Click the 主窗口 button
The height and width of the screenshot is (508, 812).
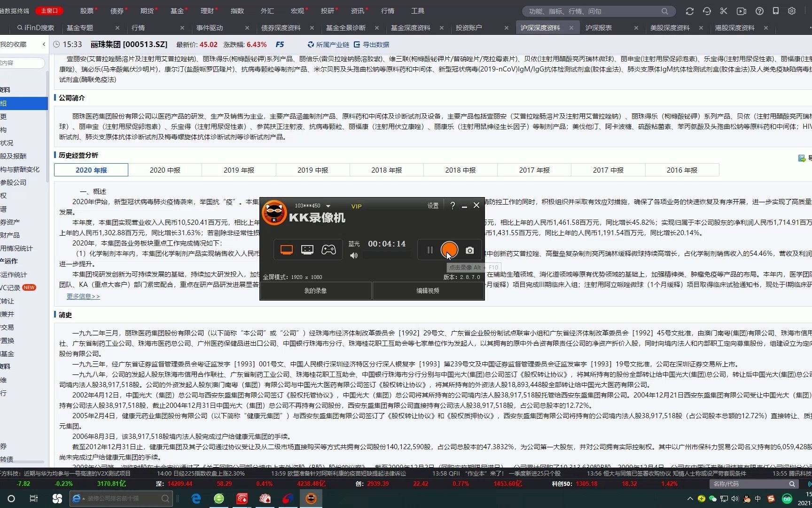click(49, 11)
